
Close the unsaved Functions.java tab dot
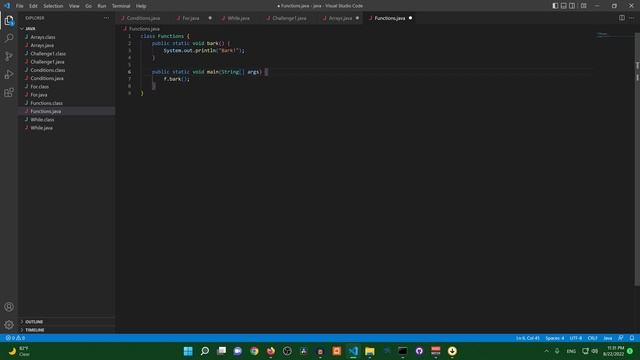410,18
